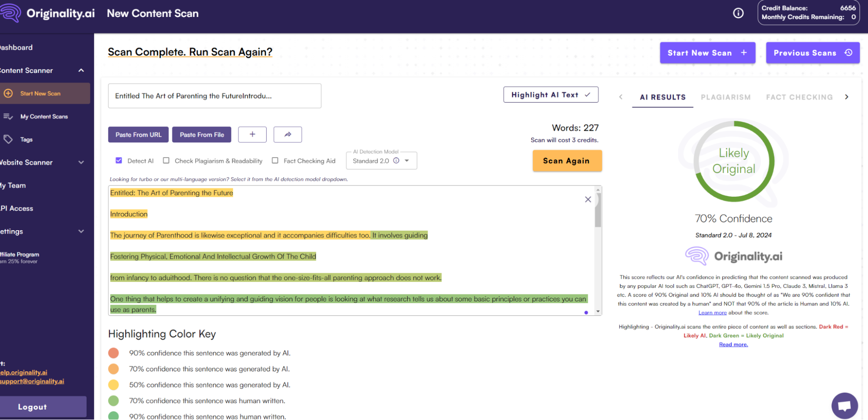Click the plus icon button beside Paste From File
Viewport: 868px width, 420px height.
[252, 135]
